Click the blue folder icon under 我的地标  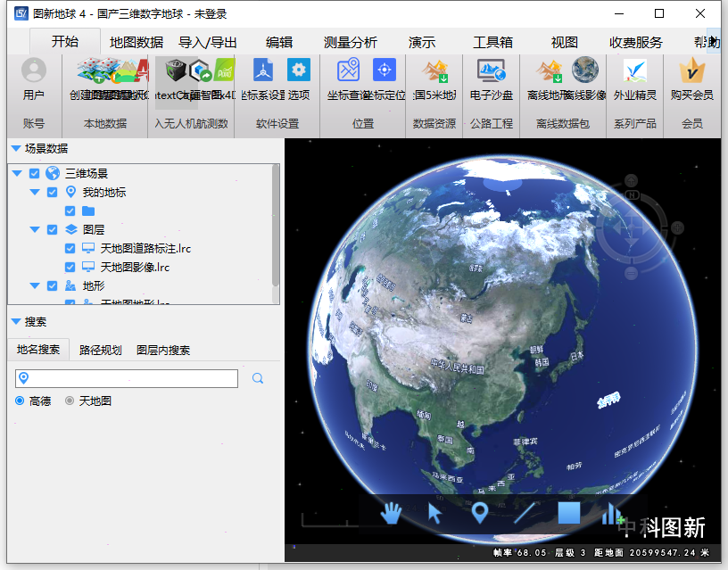click(88, 211)
